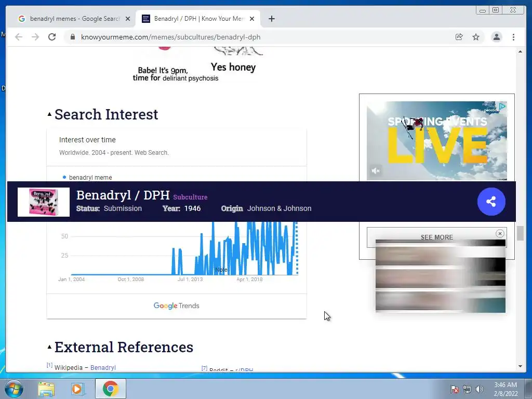This screenshot has width=532, height=399.
Task: Open the Benadryl box thumbnail in banner
Action: [x=44, y=202]
